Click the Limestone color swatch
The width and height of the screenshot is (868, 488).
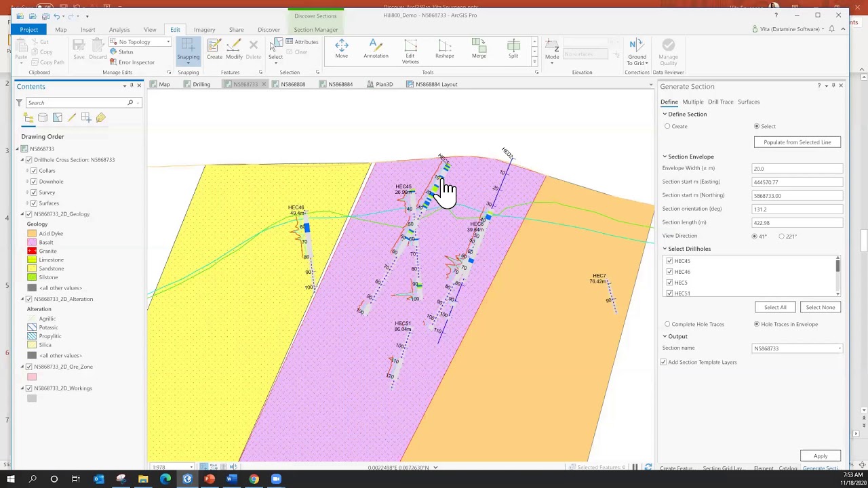32,260
